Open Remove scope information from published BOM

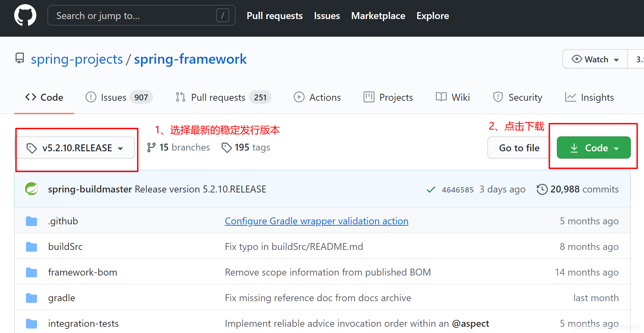(328, 272)
